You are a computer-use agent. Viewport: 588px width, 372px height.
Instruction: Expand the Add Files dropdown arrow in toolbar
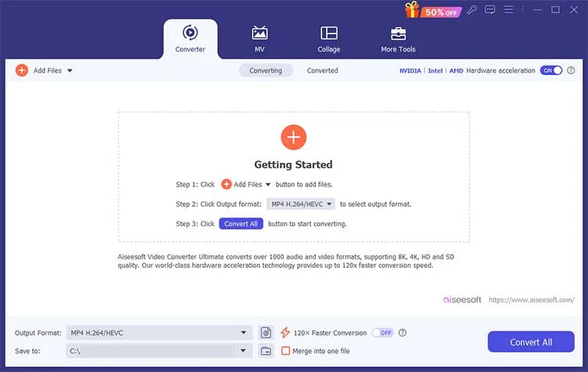70,70
